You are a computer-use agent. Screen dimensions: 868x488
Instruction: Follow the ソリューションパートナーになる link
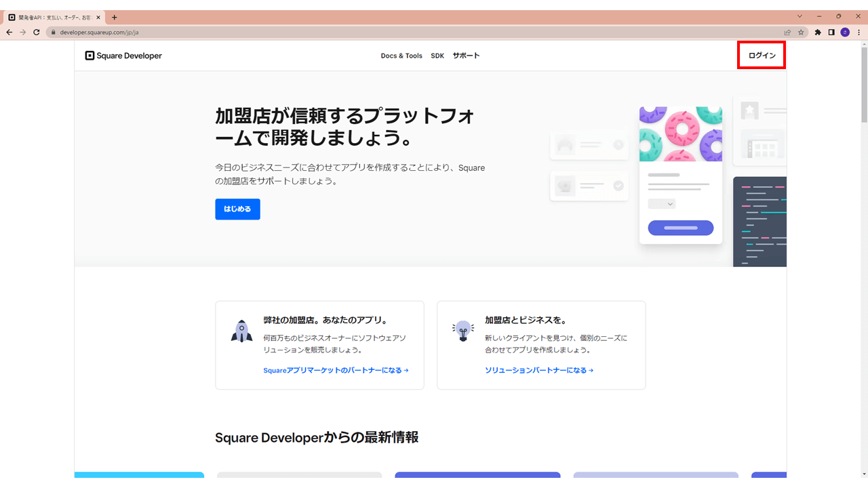pos(539,370)
